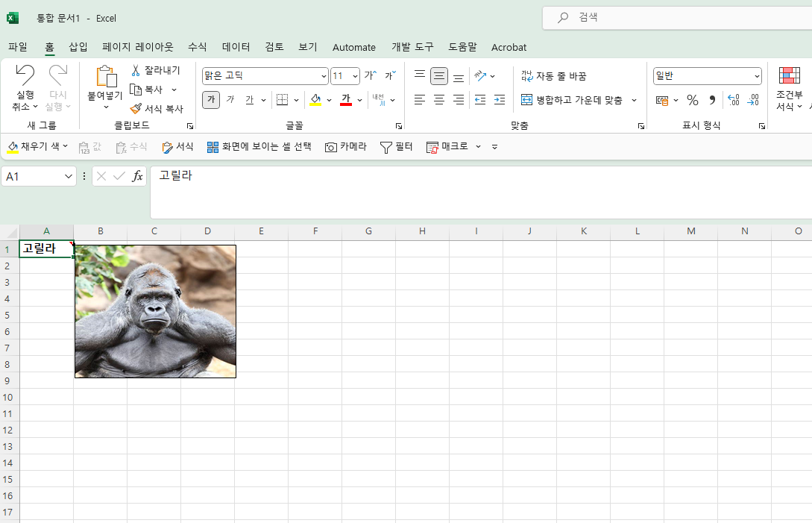Image resolution: width=812 pixels, height=523 pixels.
Task: Decrease decimal places
Action: pyautogui.click(x=753, y=100)
